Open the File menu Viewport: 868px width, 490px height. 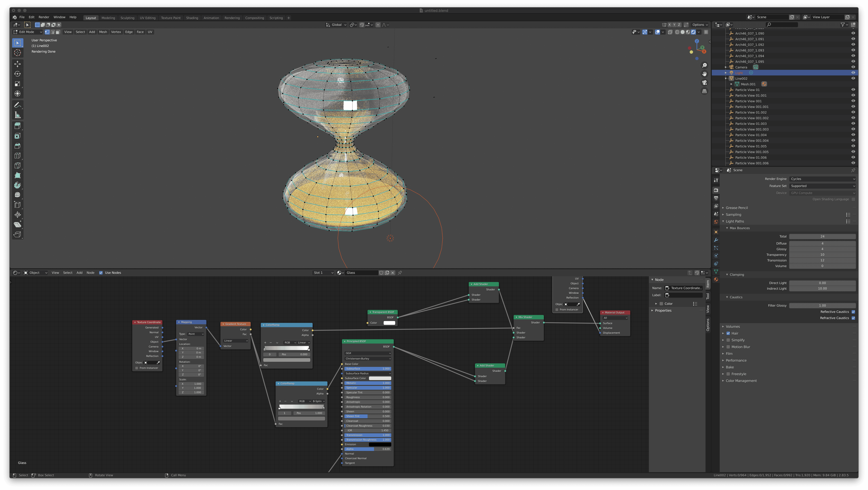[22, 17]
